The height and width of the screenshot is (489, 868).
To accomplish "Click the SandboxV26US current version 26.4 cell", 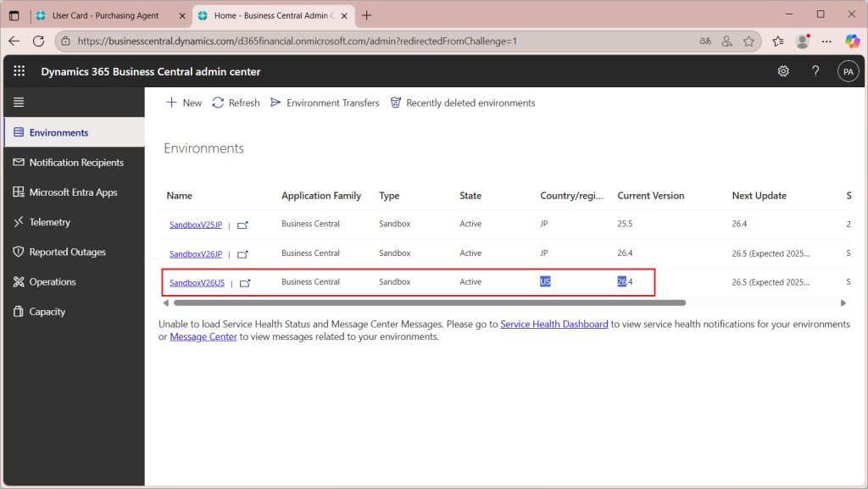I will coord(625,281).
